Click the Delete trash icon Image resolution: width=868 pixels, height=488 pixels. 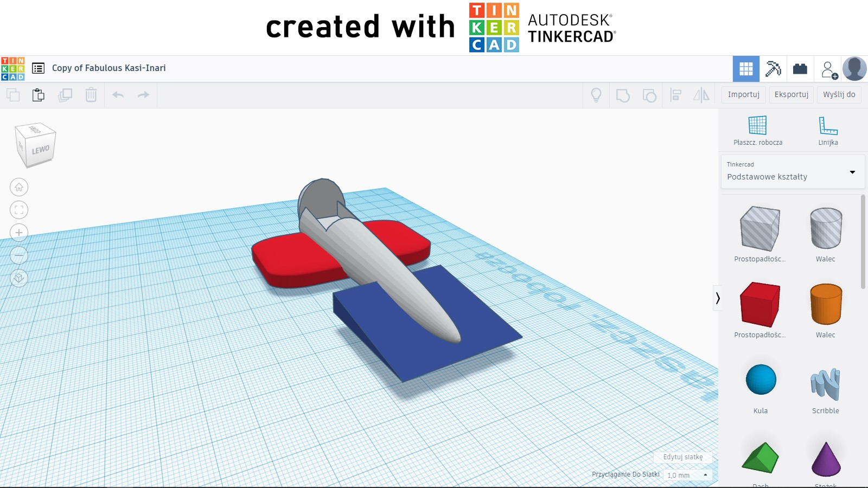(91, 95)
